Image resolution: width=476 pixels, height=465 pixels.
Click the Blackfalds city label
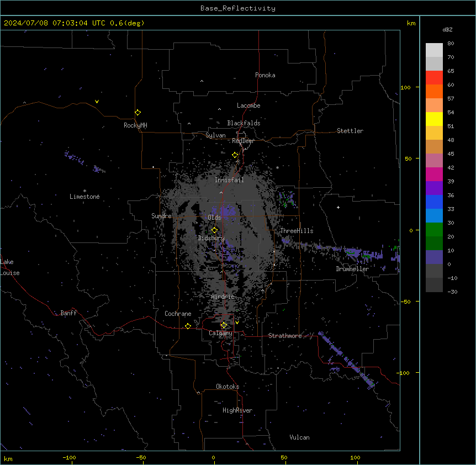244,123
